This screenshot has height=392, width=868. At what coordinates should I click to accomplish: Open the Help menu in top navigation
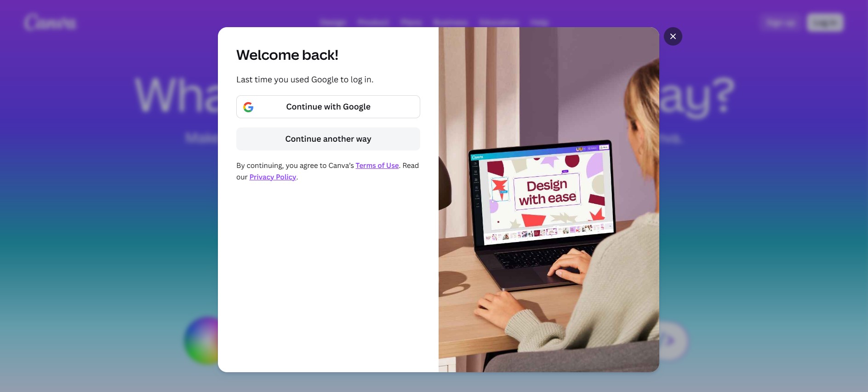[539, 23]
